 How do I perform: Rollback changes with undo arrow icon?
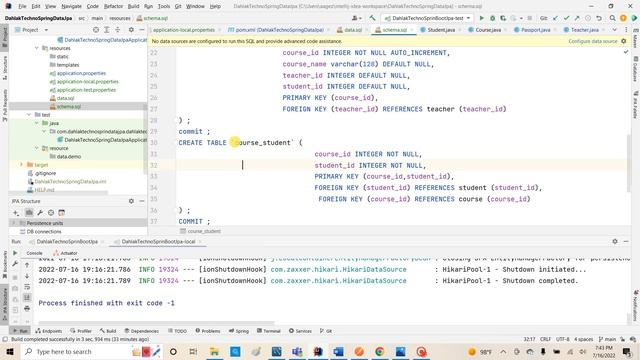599,18
